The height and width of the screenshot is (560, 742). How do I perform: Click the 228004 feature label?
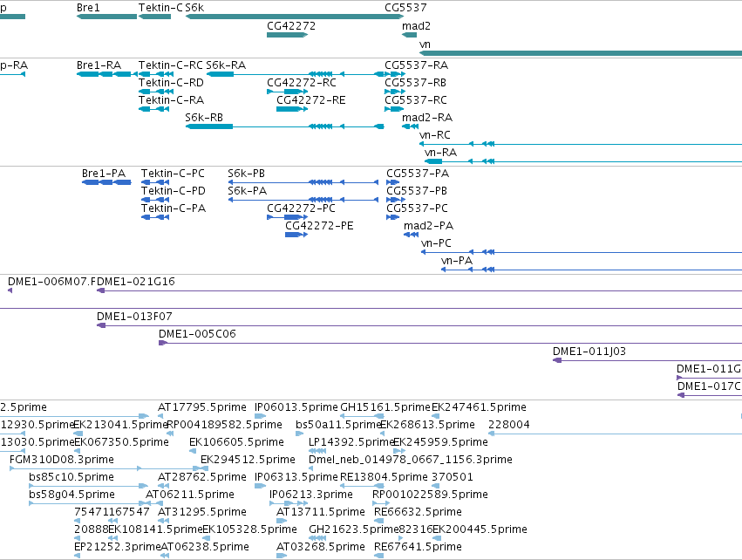coord(508,425)
